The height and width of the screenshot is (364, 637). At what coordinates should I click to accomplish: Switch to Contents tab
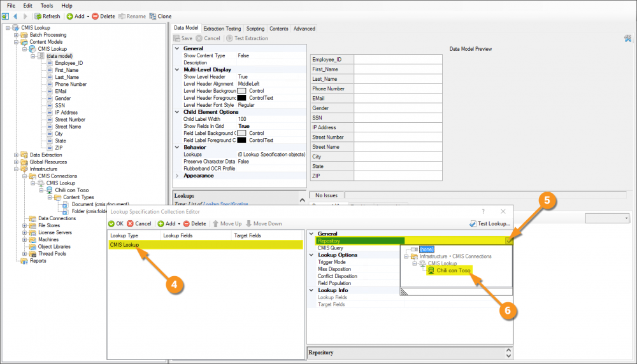point(279,29)
